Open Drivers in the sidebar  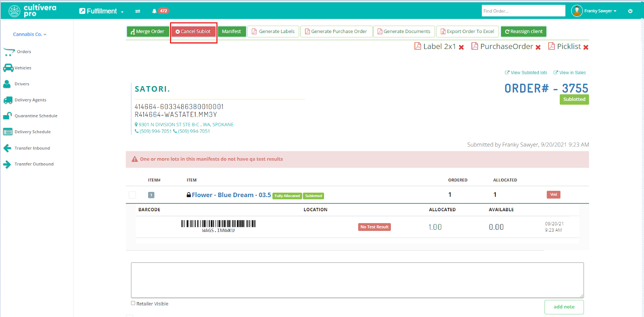[22, 84]
